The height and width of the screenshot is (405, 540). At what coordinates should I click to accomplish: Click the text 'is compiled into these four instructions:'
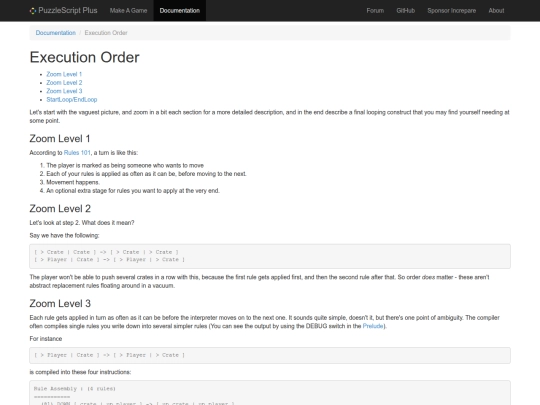(x=80, y=372)
